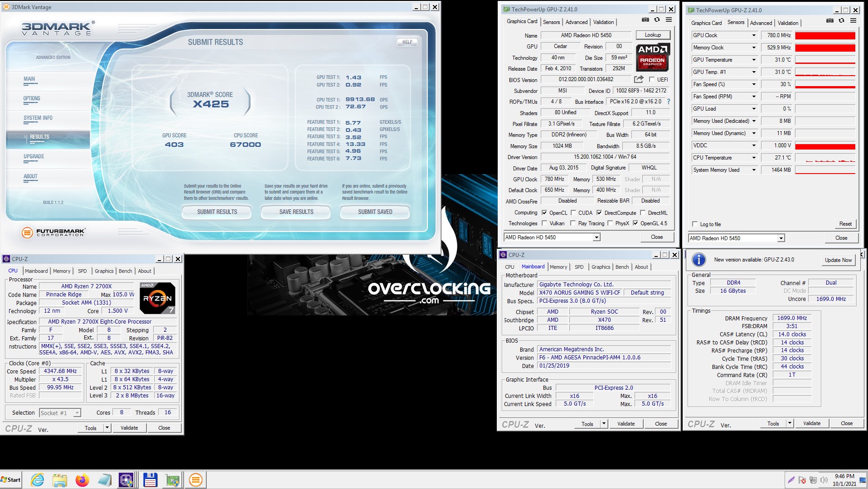Toggle the Vulkan checkbox
The image size is (868, 489).
[544, 223]
